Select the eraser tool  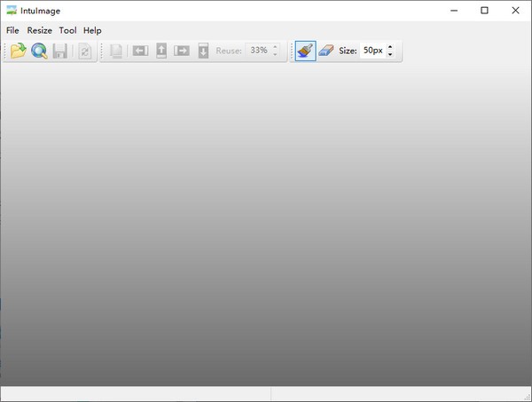click(x=326, y=51)
